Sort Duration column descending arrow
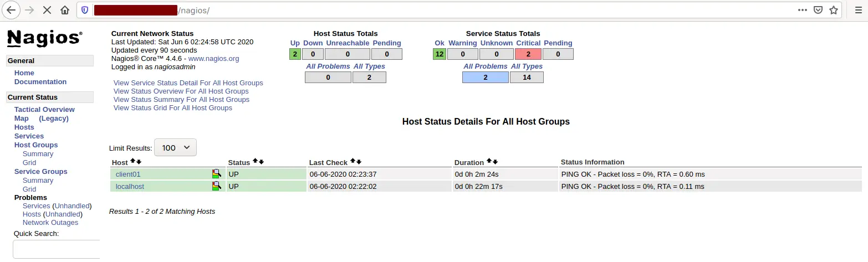 (x=495, y=162)
